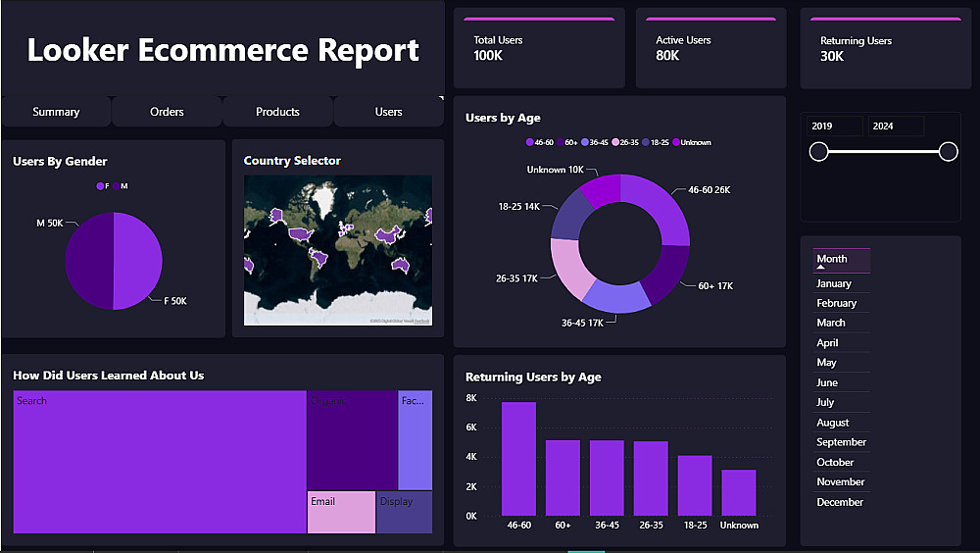This screenshot has height=553, width=980.
Task: Select the Users tab
Action: 388,112
